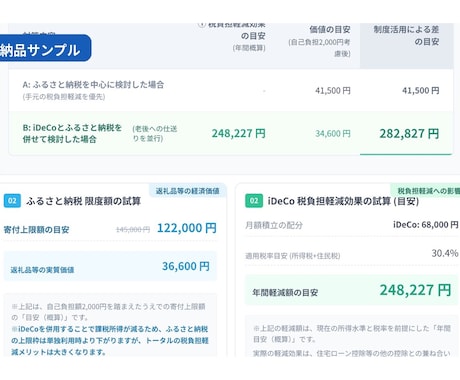The image size is (460, 380).
Task: Click 248,227 円 in the iDeCo card
Action: pos(415,290)
